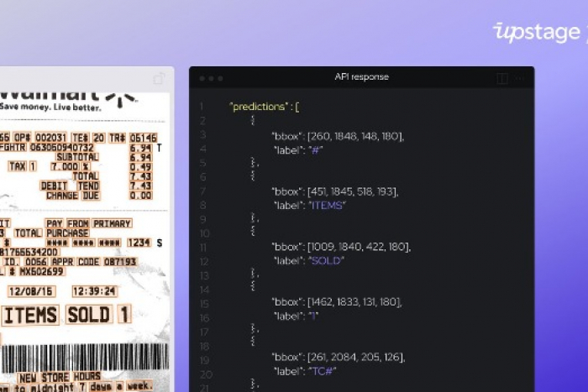Viewport: 588px width, 392px height.
Task: Click the "TC#" label value in the code
Action: [x=323, y=371]
